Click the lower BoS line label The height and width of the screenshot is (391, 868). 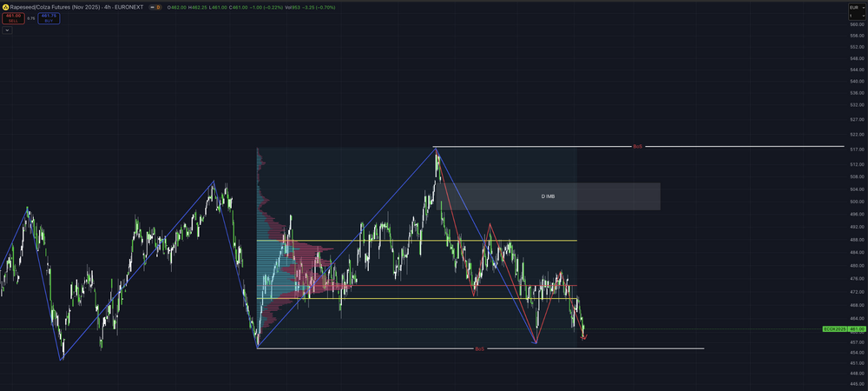coord(479,349)
